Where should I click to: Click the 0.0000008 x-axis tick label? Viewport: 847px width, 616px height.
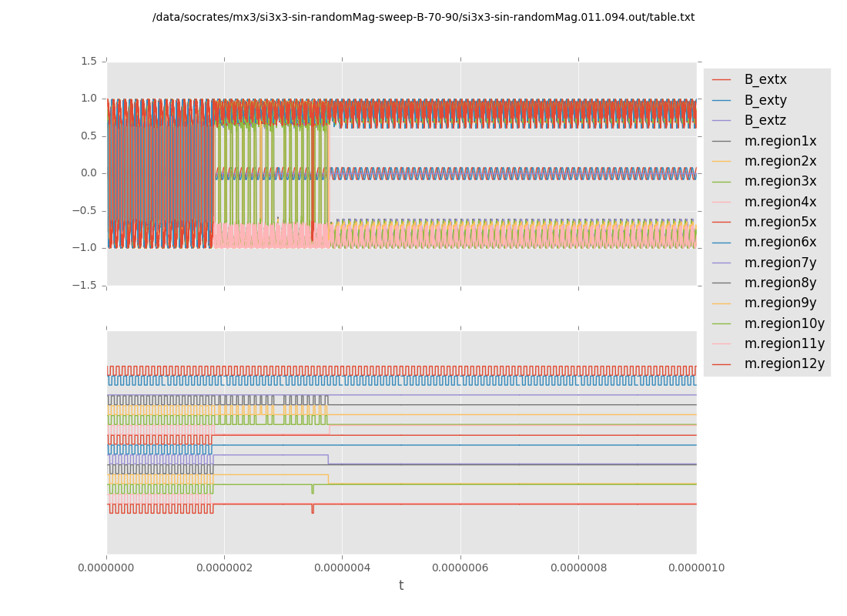point(578,568)
